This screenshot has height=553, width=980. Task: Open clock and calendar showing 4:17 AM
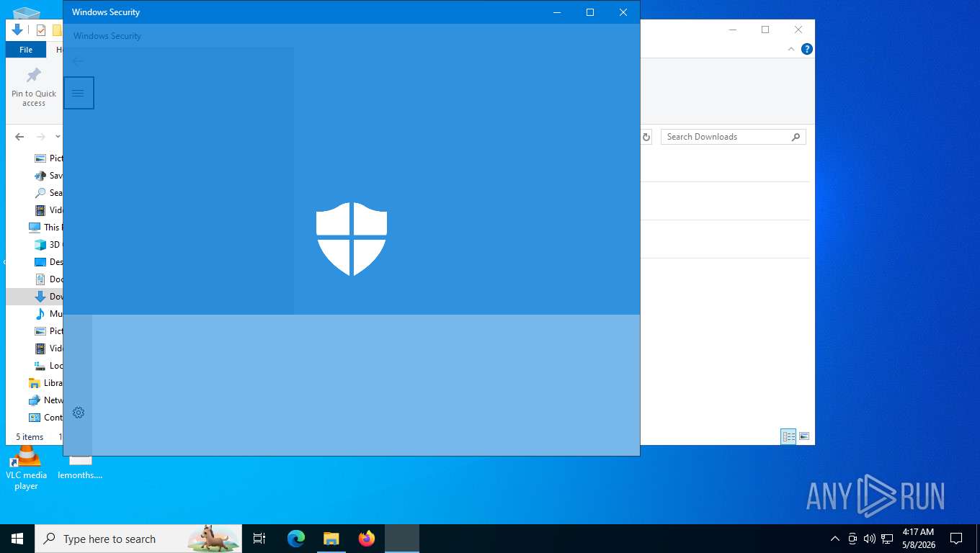click(x=918, y=539)
